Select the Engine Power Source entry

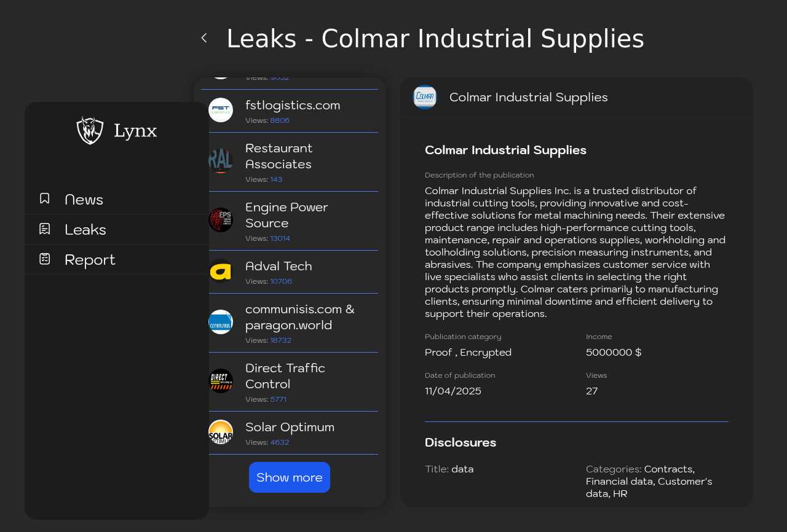pos(290,221)
